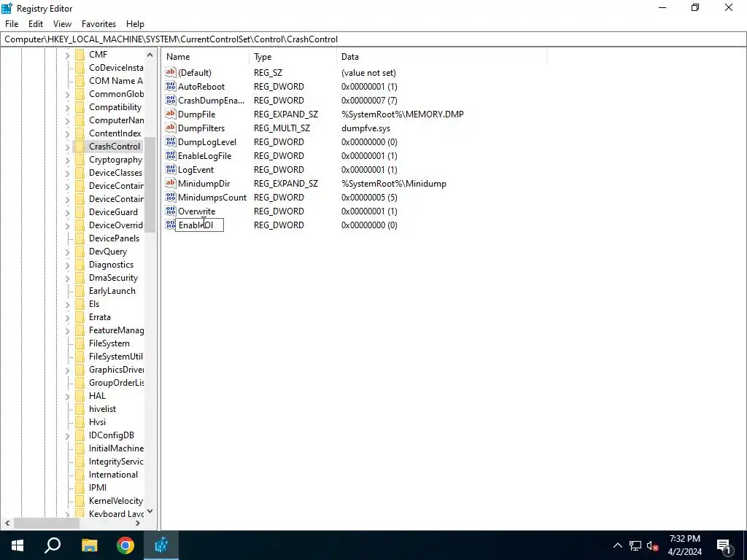Expand the Compatibility tree node
The width and height of the screenshot is (747, 560).
click(x=67, y=108)
